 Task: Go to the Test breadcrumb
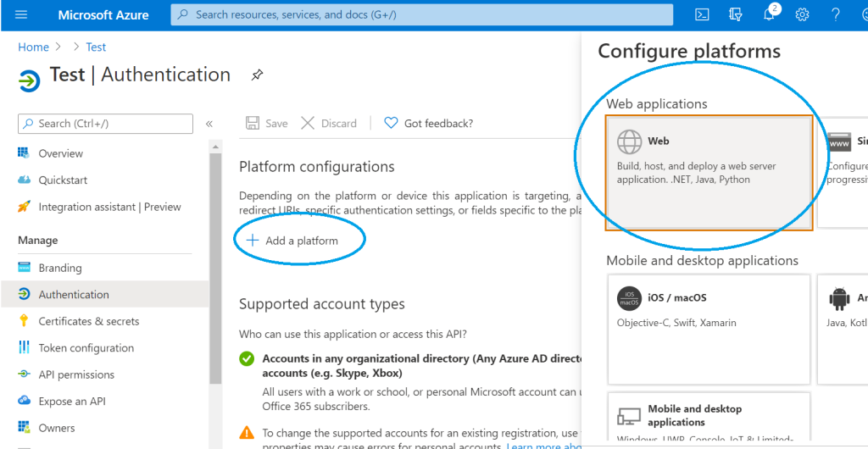tap(96, 47)
